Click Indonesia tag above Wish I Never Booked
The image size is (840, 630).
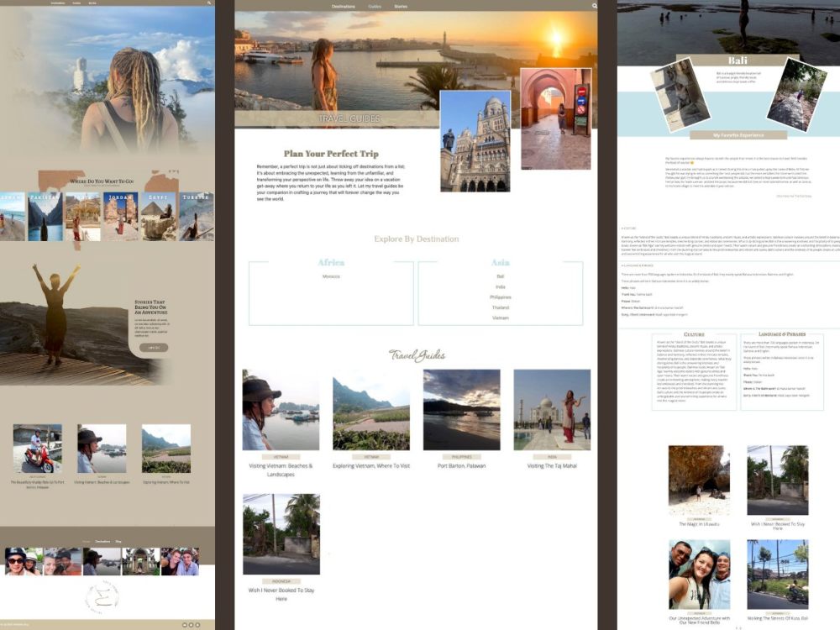(281, 581)
